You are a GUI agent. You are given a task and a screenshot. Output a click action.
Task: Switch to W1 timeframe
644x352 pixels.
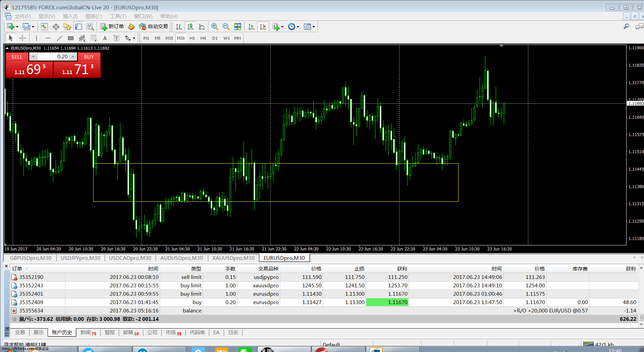coord(227,38)
